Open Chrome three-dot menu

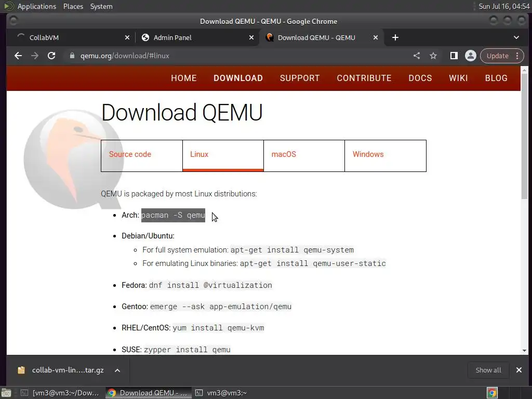tap(517, 56)
